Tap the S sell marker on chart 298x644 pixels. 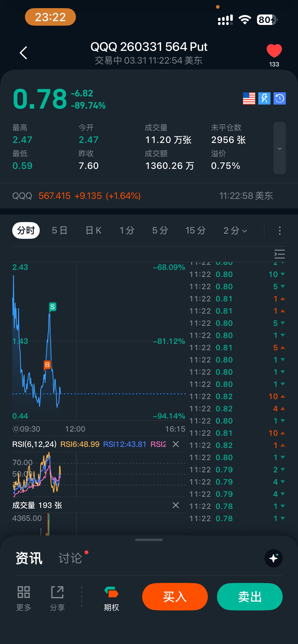pyautogui.click(x=52, y=307)
